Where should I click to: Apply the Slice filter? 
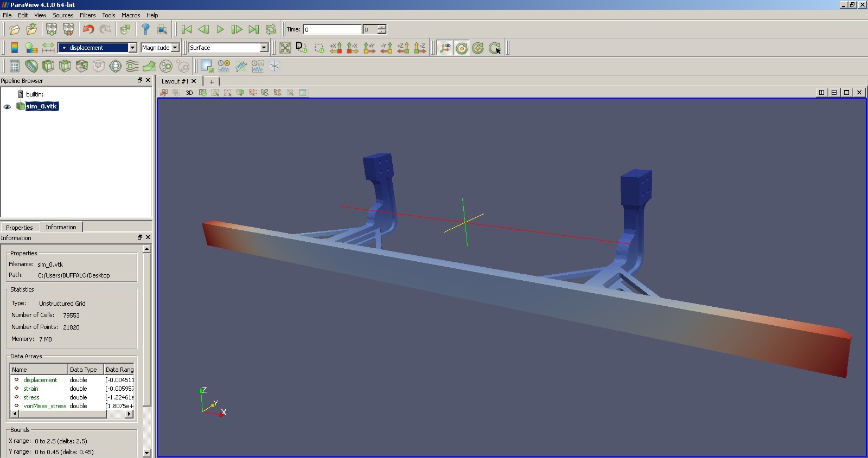click(x=65, y=66)
